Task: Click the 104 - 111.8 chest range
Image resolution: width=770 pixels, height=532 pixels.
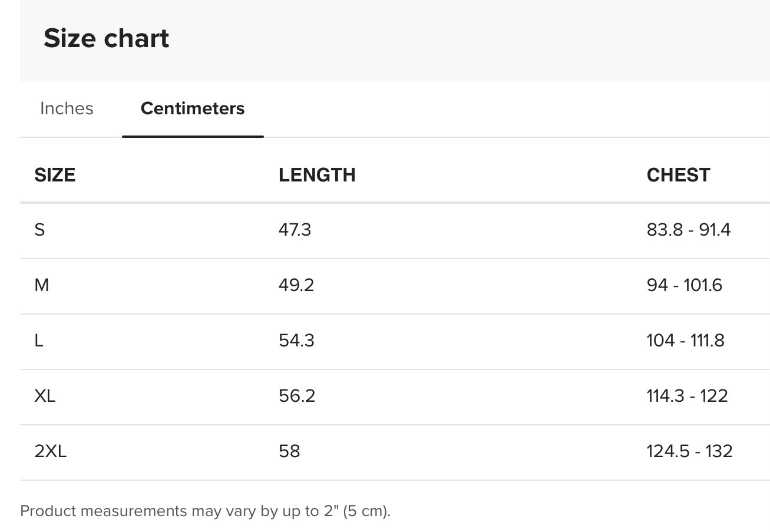Action: click(x=685, y=341)
